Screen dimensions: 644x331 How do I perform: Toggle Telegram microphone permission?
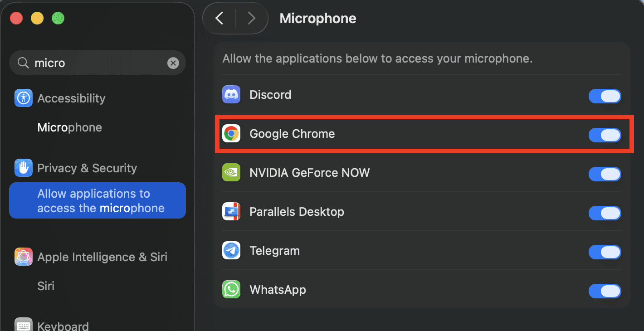pos(605,252)
